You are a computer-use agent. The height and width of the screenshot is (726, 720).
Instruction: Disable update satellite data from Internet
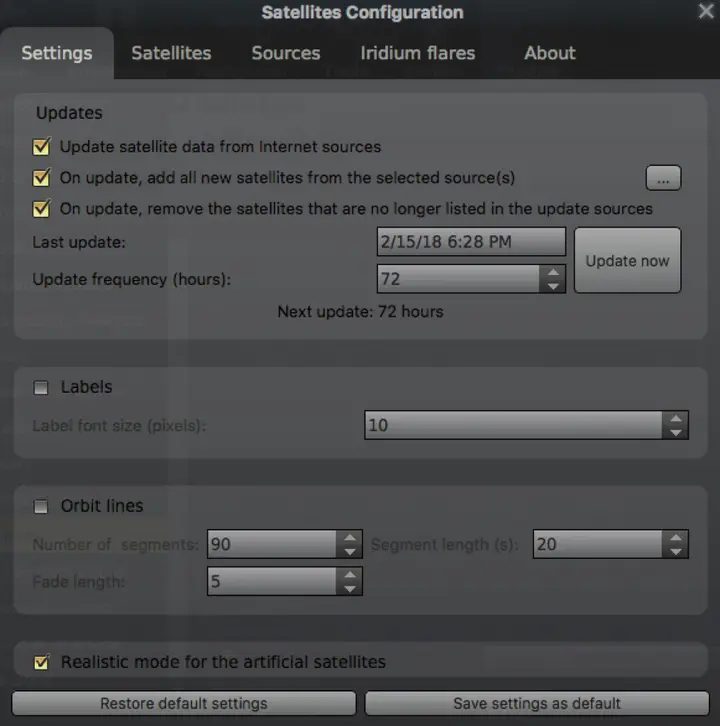click(x=41, y=147)
